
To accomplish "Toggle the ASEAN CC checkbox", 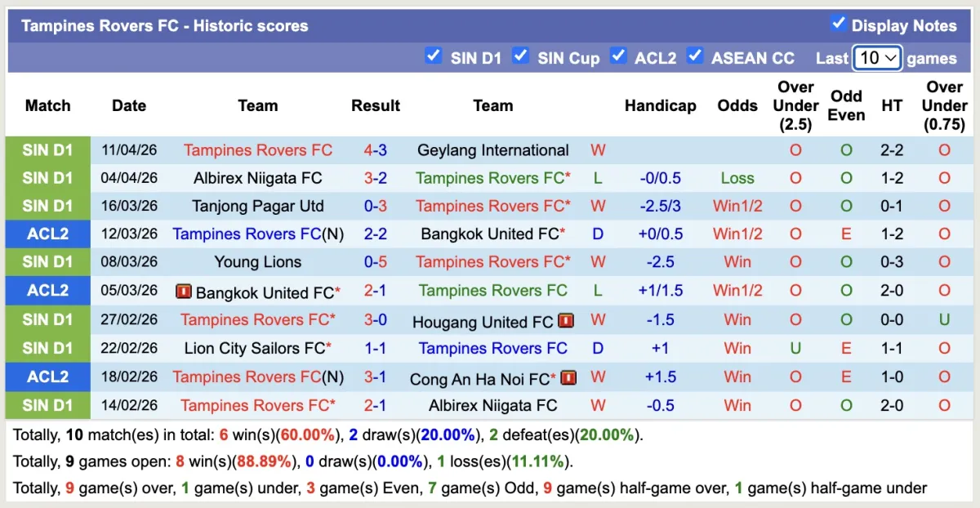I will click(x=695, y=56).
